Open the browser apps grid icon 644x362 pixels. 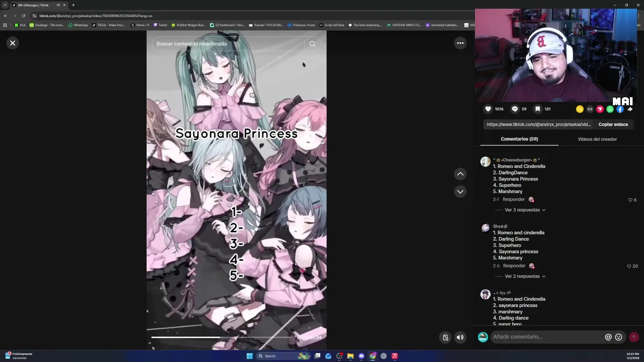point(5,25)
